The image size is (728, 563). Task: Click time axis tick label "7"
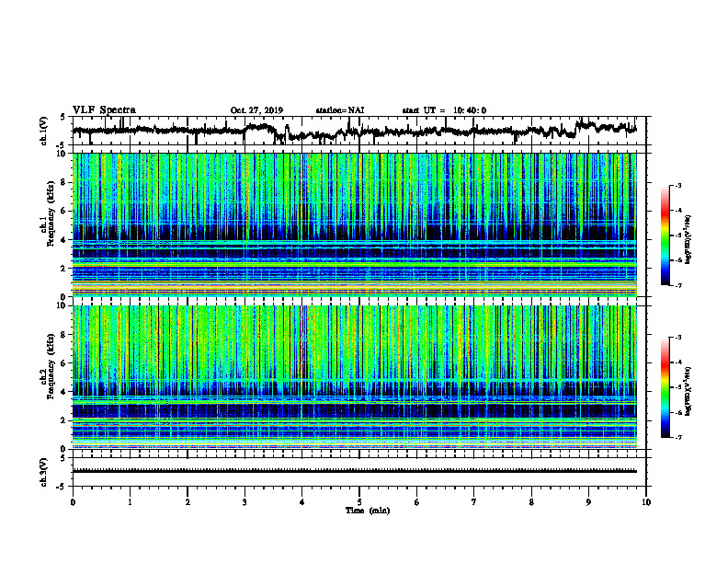click(x=474, y=502)
